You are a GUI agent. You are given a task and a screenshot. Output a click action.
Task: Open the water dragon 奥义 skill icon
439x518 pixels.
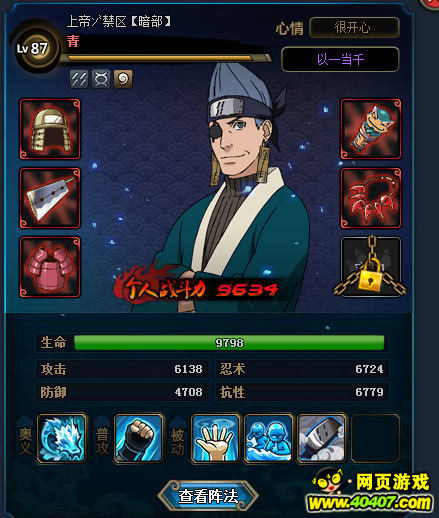click(x=62, y=438)
